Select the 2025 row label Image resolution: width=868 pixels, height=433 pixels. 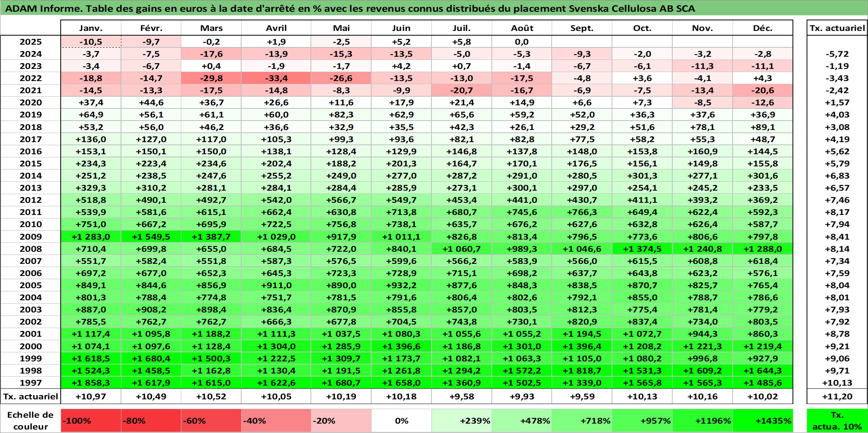pos(31,42)
